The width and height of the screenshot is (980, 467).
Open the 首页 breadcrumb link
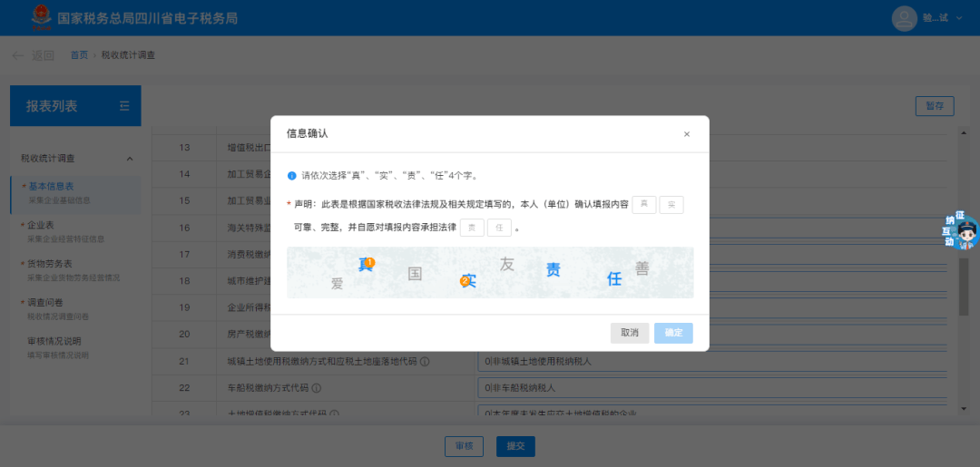[79, 55]
